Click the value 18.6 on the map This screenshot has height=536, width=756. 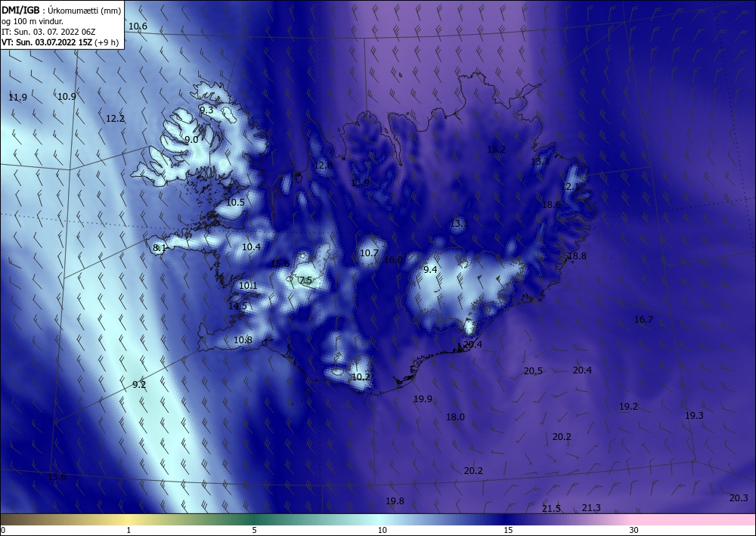[x=552, y=205]
